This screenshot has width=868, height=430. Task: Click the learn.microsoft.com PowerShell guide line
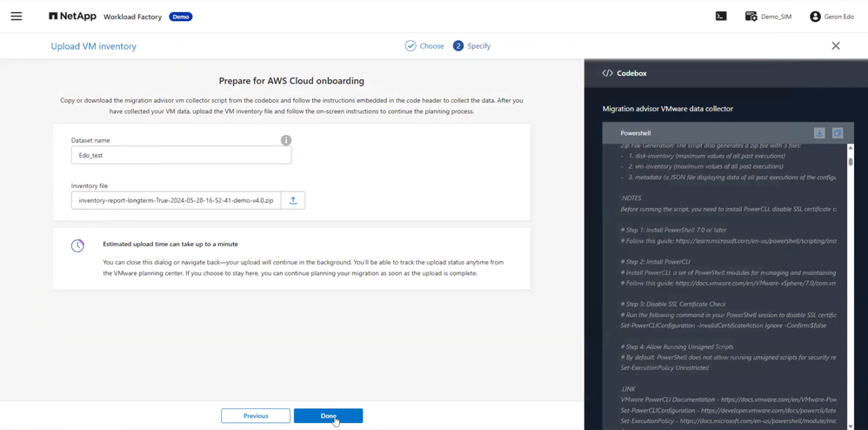(729, 240)
